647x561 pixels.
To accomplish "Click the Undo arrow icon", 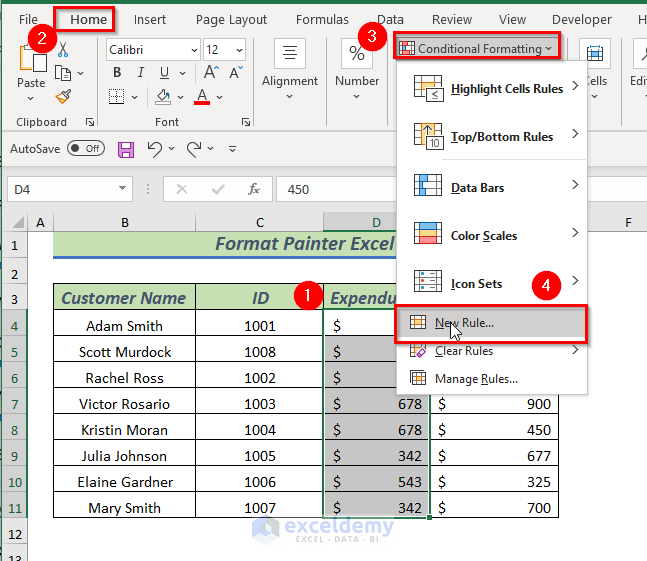I will [x=155, y=149].
